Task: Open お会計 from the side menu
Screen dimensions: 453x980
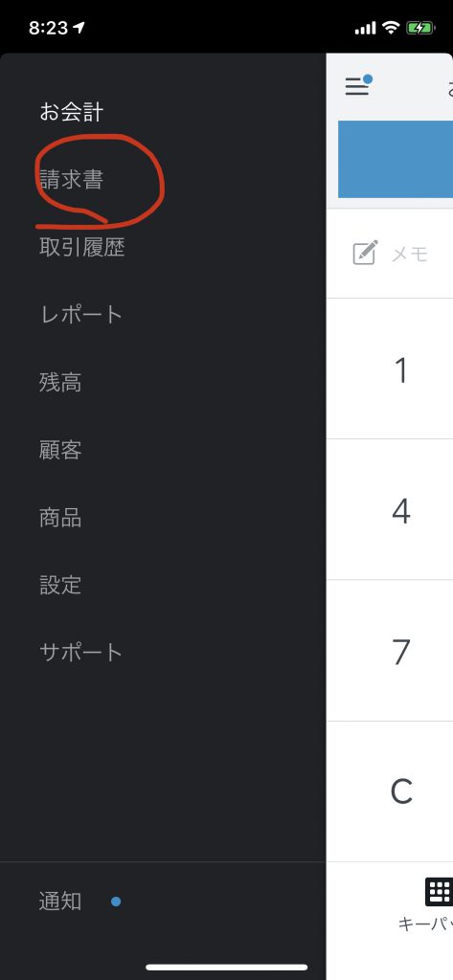Action: [71, 113]
